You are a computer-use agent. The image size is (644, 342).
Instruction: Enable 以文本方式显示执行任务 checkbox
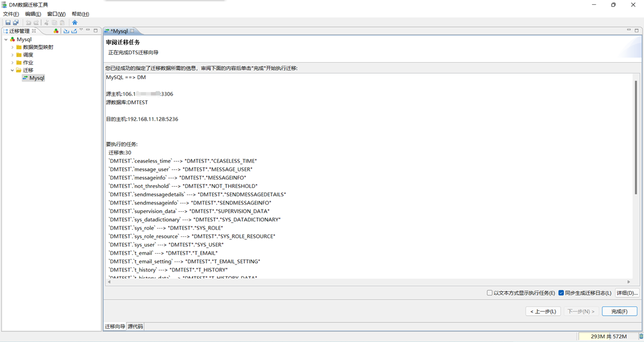tap(490, 293)
